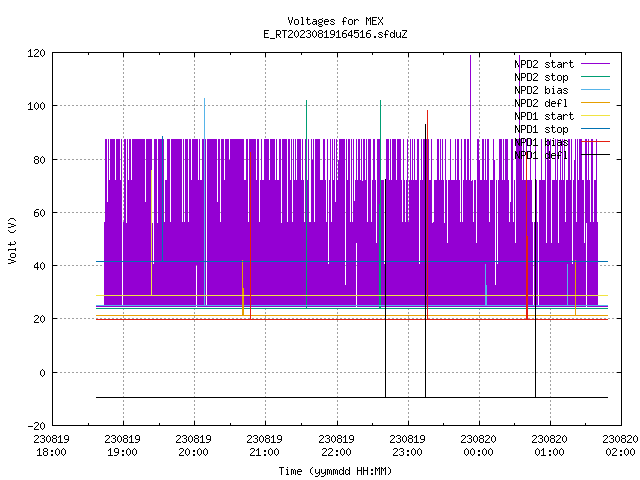Click the x-axis tick 230819 19:00
Viewport: 640px width, 480px height.
(122, 446)
